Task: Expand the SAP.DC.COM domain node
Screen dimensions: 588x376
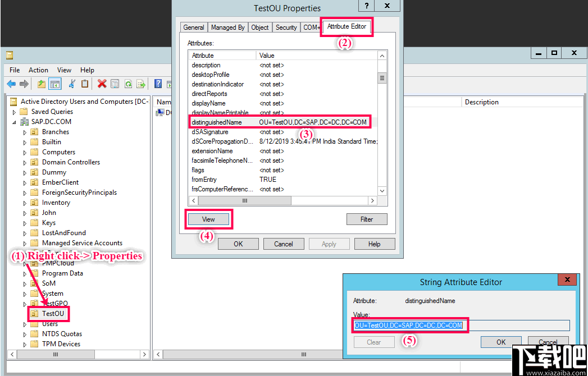Action: click(13, 121)
